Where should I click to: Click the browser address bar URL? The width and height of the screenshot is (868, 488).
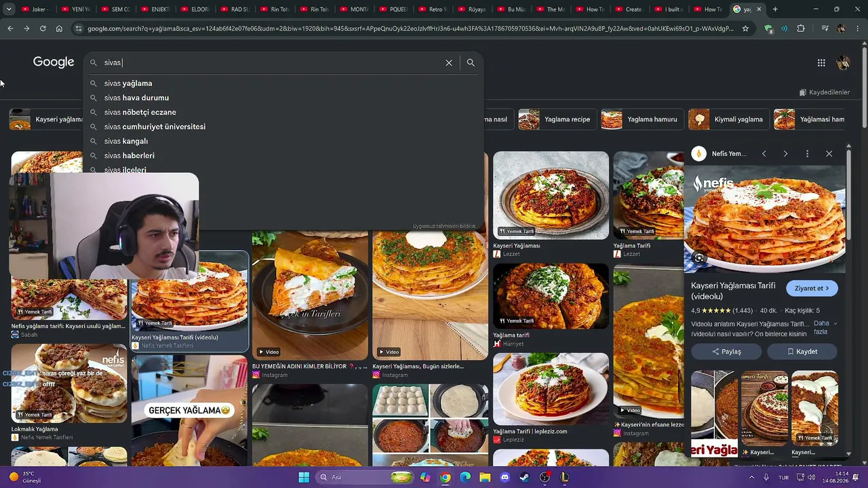(410, 28)
